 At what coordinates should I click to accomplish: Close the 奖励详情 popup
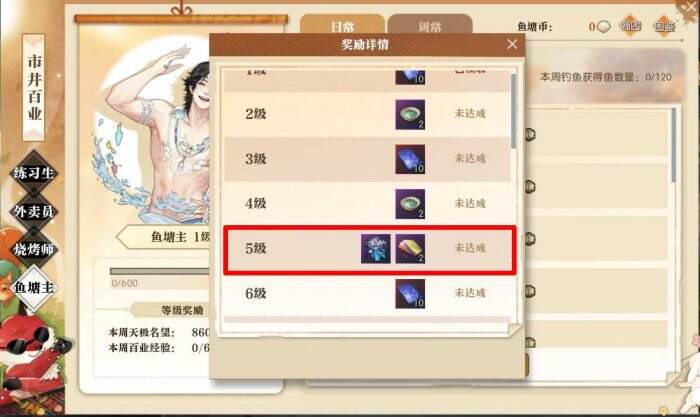512,44
